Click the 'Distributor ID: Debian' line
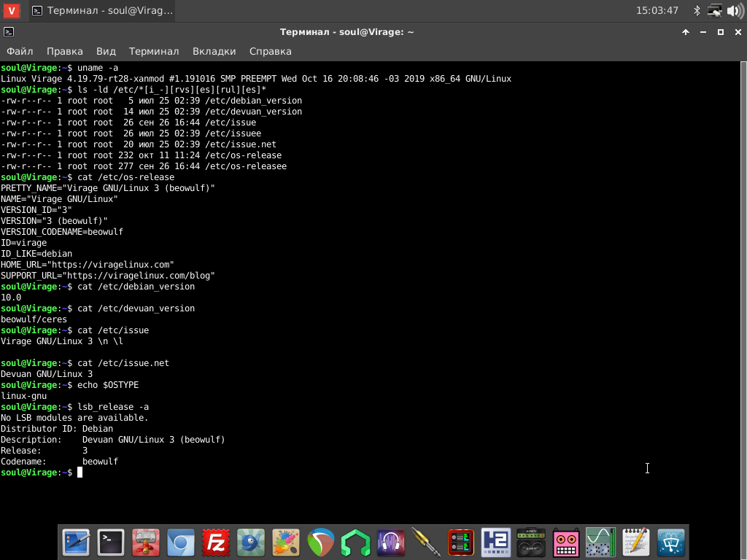Viewport: 747px width, 560px height. (57, 429)
